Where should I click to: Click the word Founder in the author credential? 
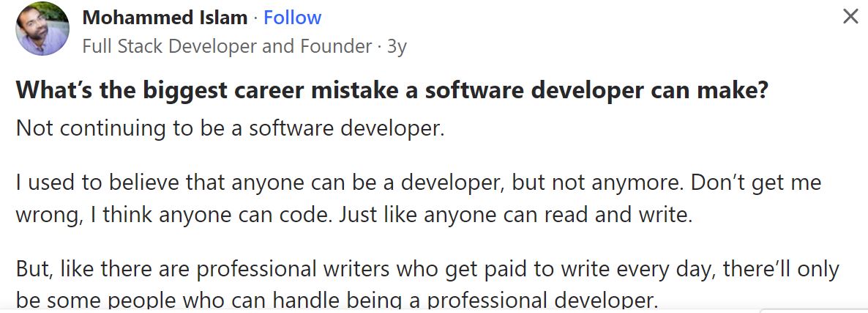click(336, 46)
